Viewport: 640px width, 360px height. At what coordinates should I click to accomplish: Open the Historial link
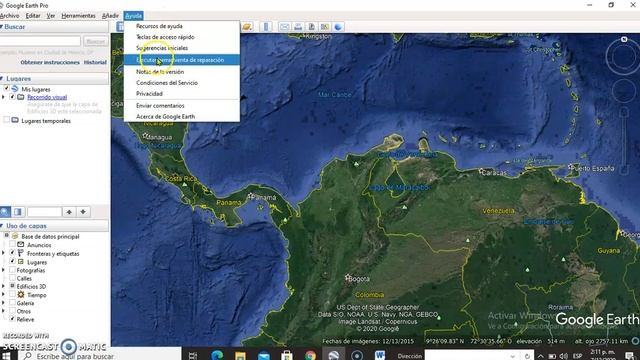tap(95, 62)
